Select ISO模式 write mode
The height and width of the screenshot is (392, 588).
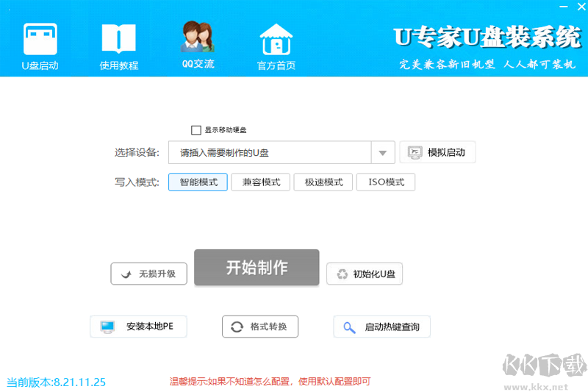[386, 182]
